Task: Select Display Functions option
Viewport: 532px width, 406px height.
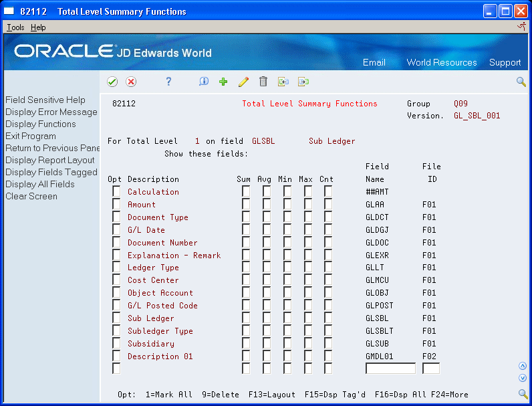Action: click(41, 124)
